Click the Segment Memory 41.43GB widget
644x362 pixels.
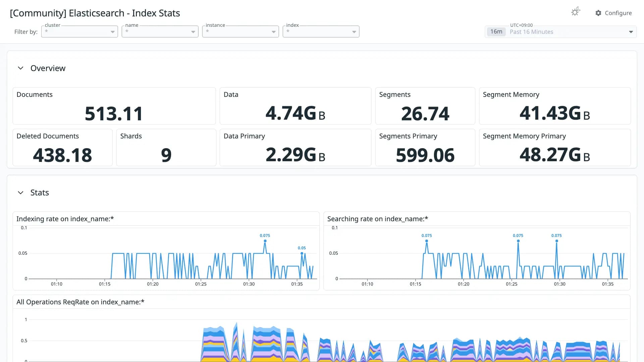click(x=555, y=106)
